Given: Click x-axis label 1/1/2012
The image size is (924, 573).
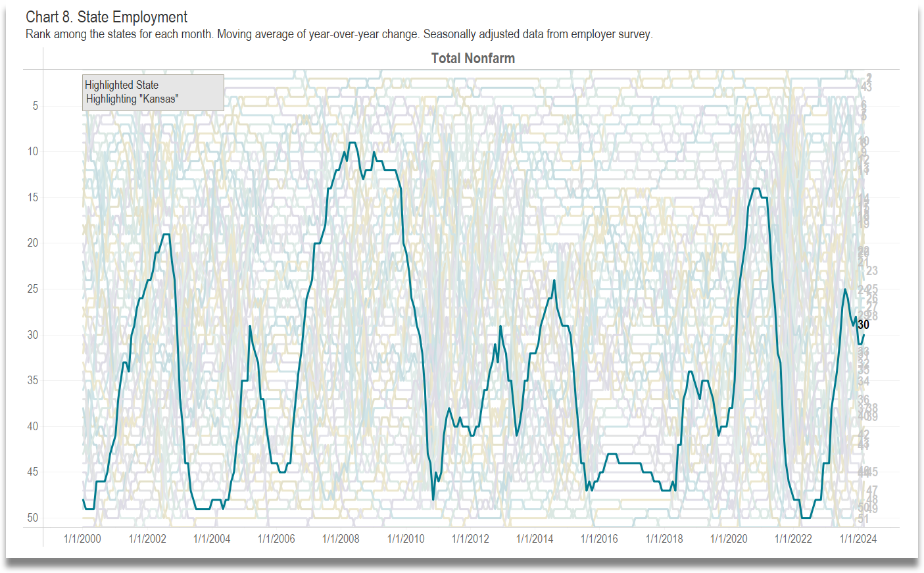Looking at the screenshot, I should 470,539.
